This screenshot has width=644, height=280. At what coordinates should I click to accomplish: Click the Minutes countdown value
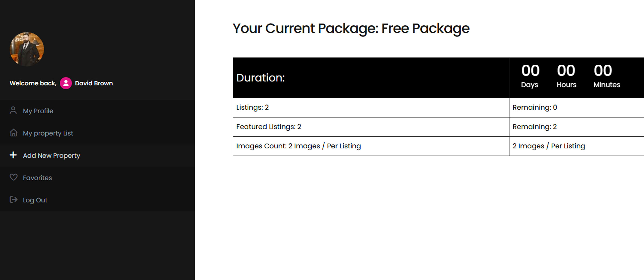[603, 71]
